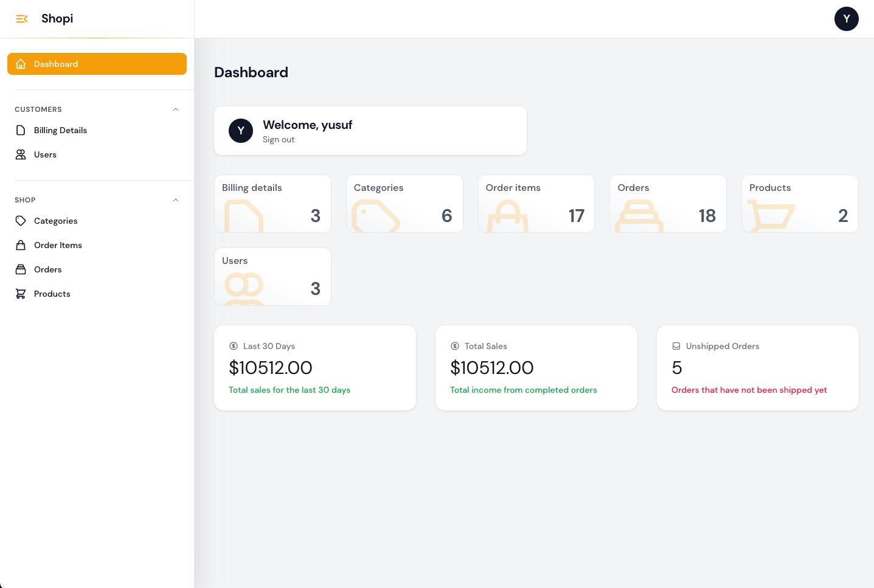Collapse the Customers sidebar group

point(176,109)
